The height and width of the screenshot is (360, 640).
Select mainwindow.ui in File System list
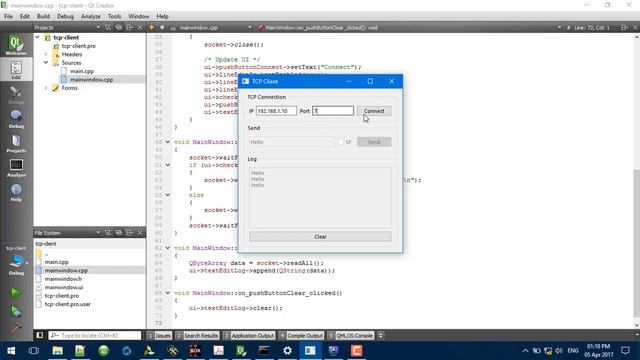click(64, 287)
